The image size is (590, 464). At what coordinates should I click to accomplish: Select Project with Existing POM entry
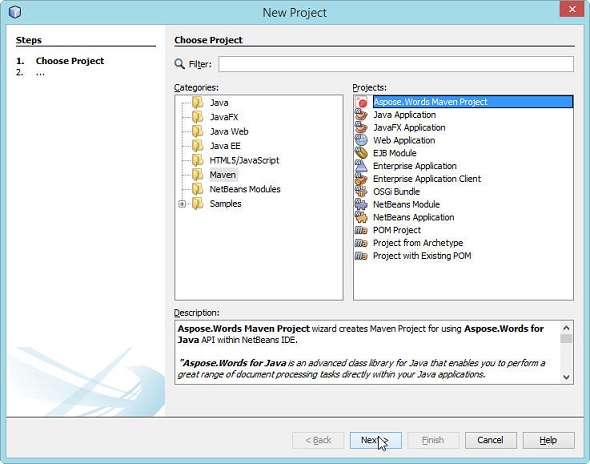(x=422, y=256)
